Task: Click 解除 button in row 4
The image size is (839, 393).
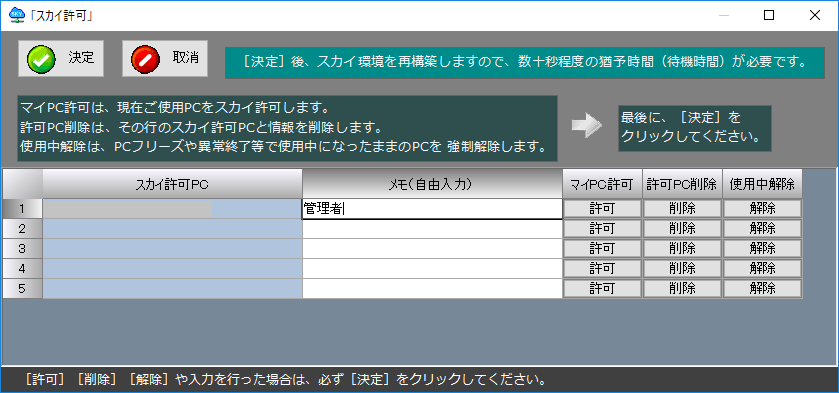Action: click(762, 268)
